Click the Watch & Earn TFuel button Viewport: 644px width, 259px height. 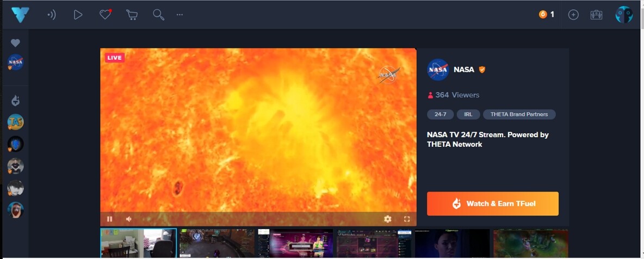pos(492,203)
